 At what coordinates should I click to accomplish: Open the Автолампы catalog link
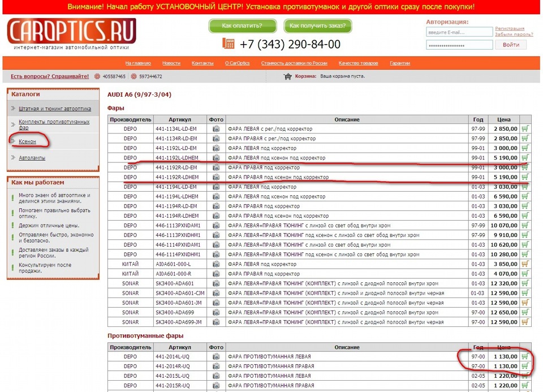click(x=32, y=158)
